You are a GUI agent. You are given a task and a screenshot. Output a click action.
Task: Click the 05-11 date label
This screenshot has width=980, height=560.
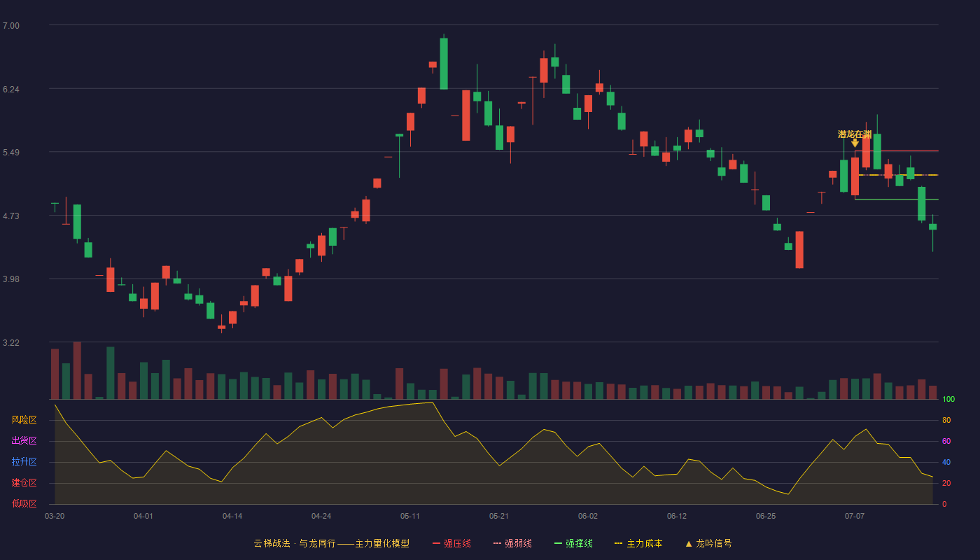(410, 516)
